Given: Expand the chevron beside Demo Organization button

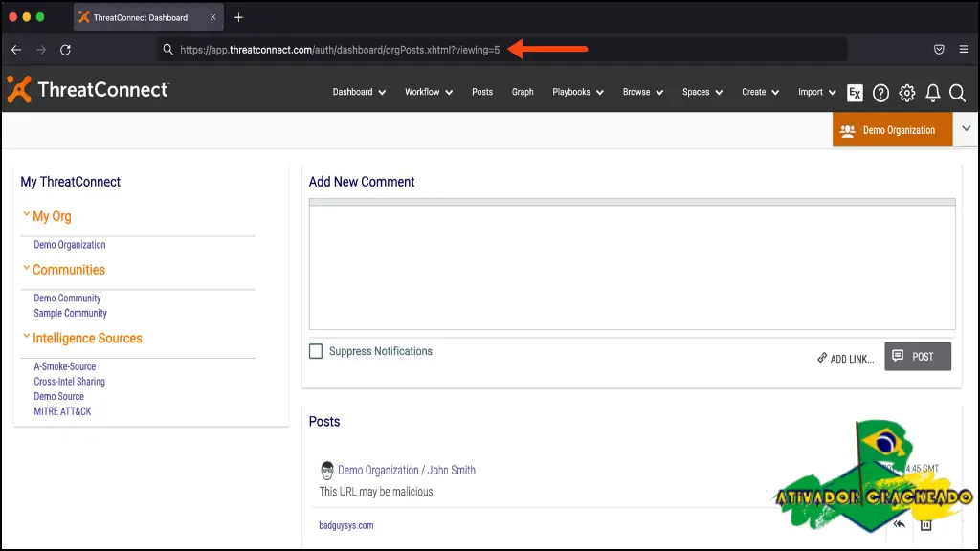Looking at the screenshot, I should tap(966, 129).
